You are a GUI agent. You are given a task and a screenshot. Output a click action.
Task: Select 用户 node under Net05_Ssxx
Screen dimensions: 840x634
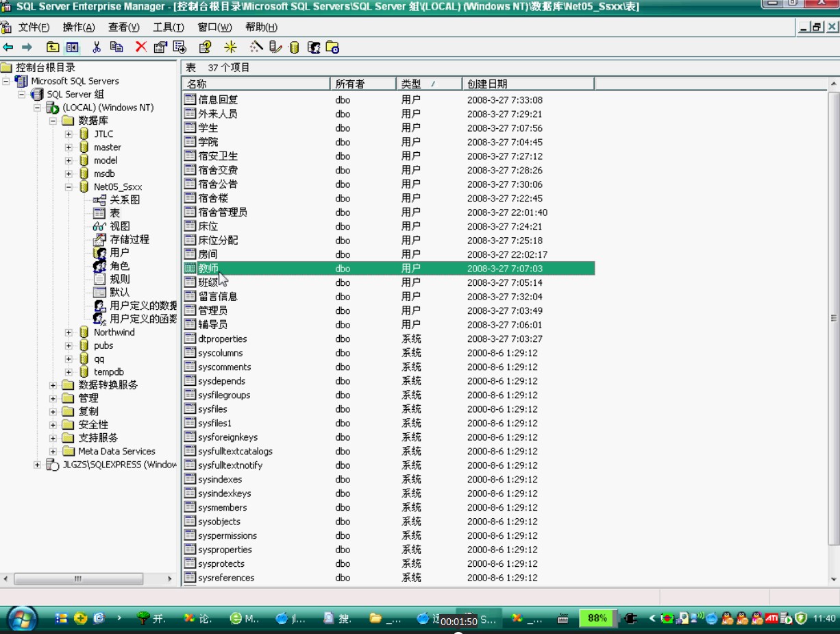[x=120, y=253]
